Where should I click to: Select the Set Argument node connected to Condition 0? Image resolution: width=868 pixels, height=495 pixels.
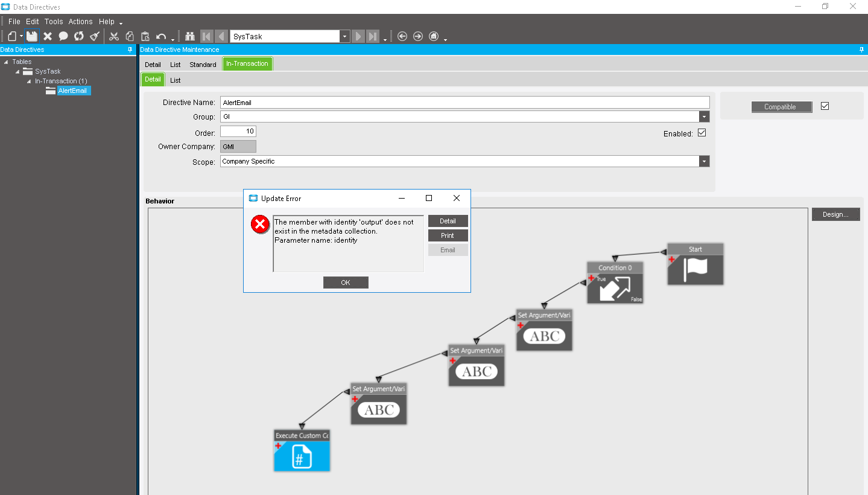[x=544, y=330]
